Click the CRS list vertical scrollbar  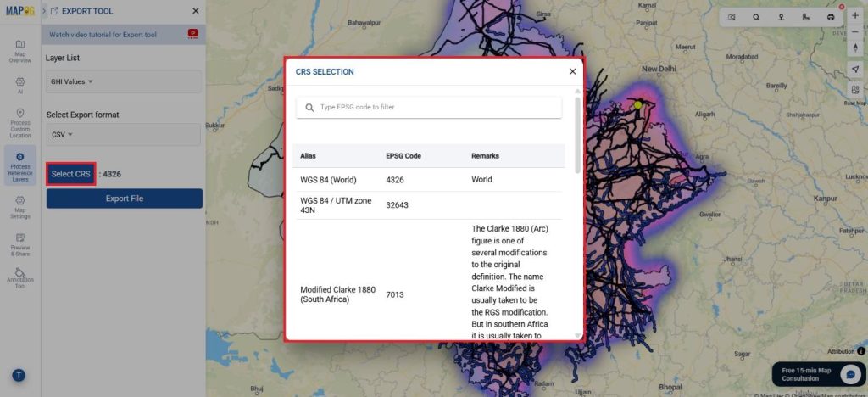coord(577,135)
